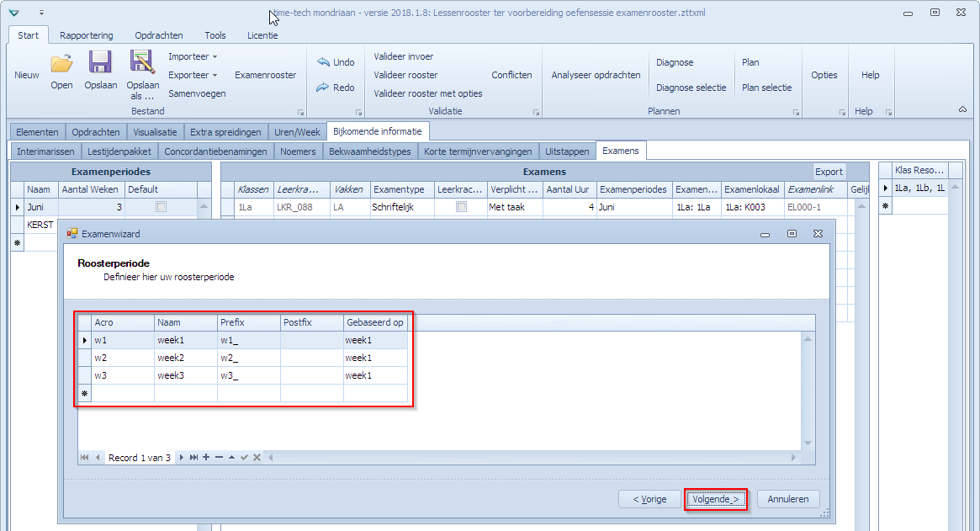Select the Naam cell 'week1'
980x531 pixels.
coord(186,340)
